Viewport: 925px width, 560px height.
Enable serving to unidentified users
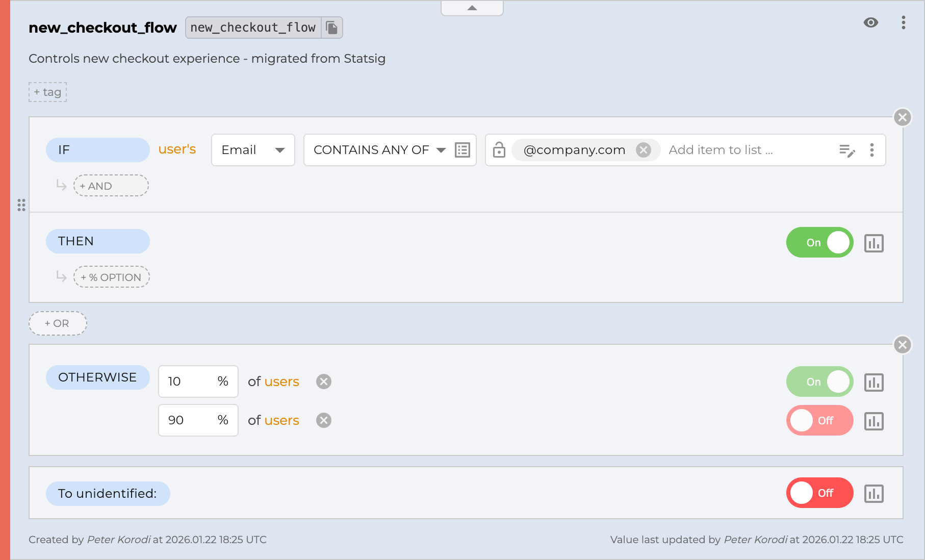point(819,493)
